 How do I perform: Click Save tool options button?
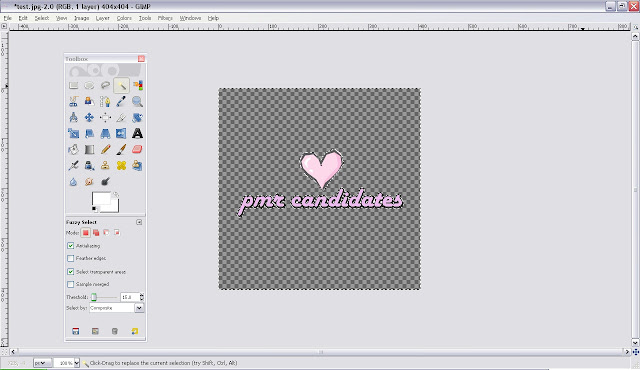pyautogui.click(x=76, y=331)
